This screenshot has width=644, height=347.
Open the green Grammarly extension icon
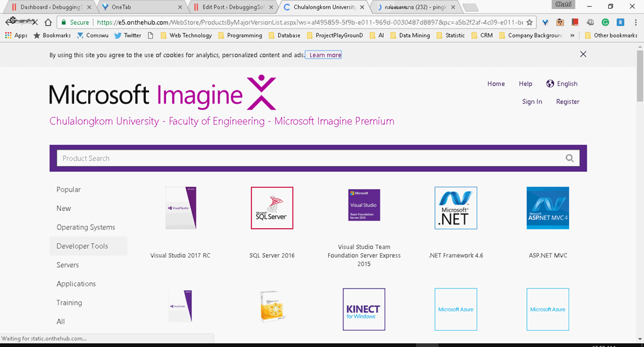(606, 22)
